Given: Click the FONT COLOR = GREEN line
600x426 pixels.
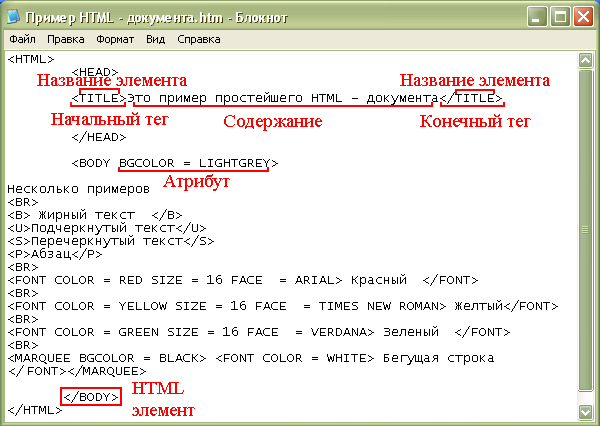Looking at the screenshot, I should 259,332.
